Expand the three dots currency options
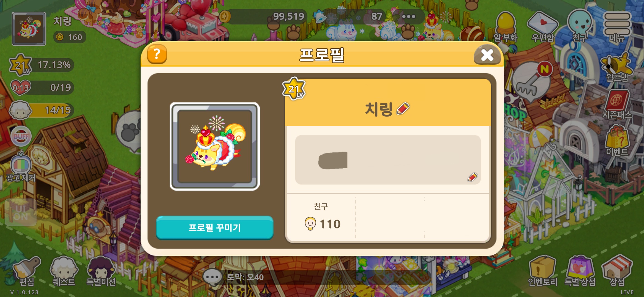 [408, 16]
